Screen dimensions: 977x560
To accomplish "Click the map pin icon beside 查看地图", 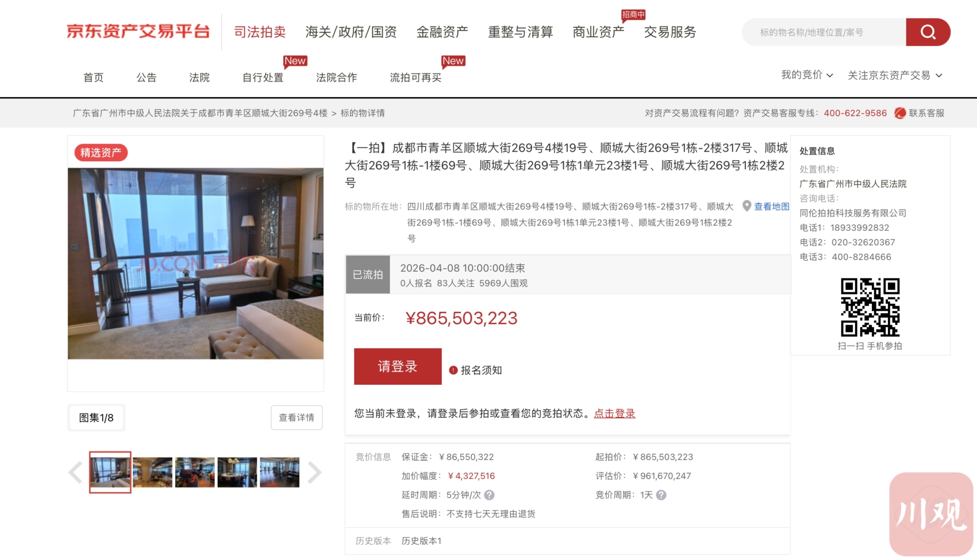I will [x=746, y=206].
